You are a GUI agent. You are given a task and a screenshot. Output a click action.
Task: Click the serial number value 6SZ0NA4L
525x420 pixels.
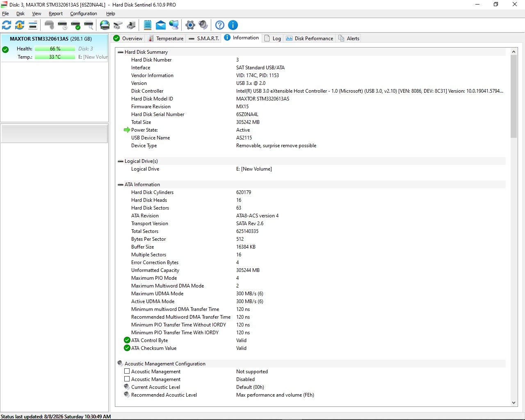point(247,114)
